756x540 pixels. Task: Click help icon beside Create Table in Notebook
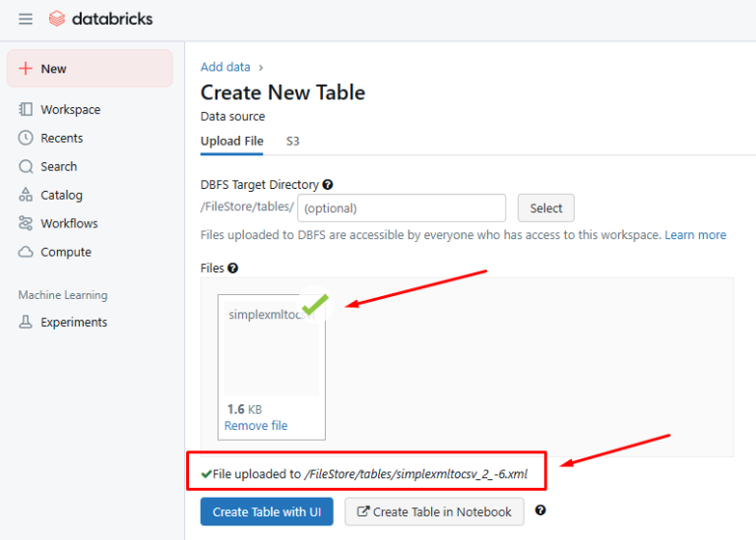click(x=540, y=510)
